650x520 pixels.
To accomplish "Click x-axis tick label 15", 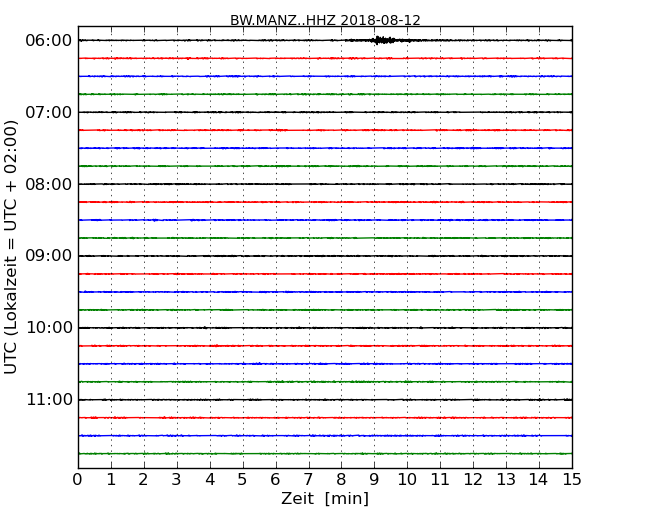I will [x=572, y=480].
